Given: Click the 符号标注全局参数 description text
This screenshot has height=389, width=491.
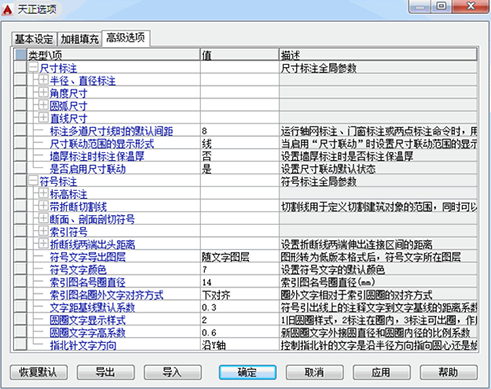Looking at the screenshot, I should click(x=319, y=182).
